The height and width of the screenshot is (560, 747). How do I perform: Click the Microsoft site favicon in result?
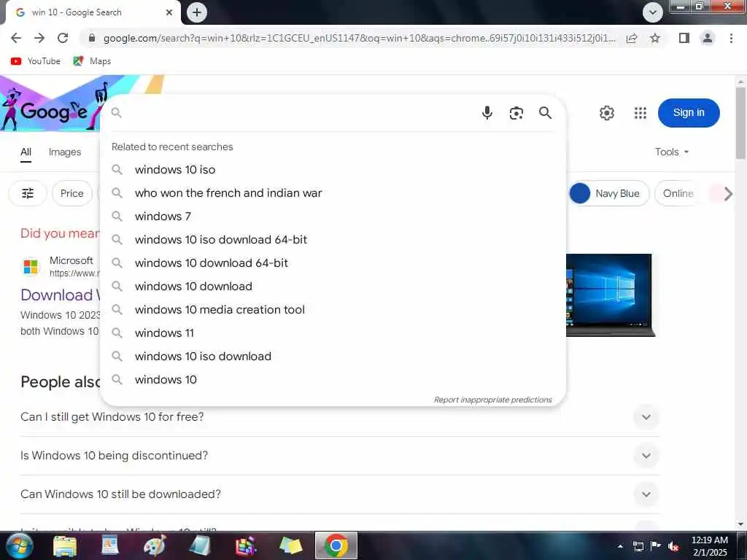(31, 267)
